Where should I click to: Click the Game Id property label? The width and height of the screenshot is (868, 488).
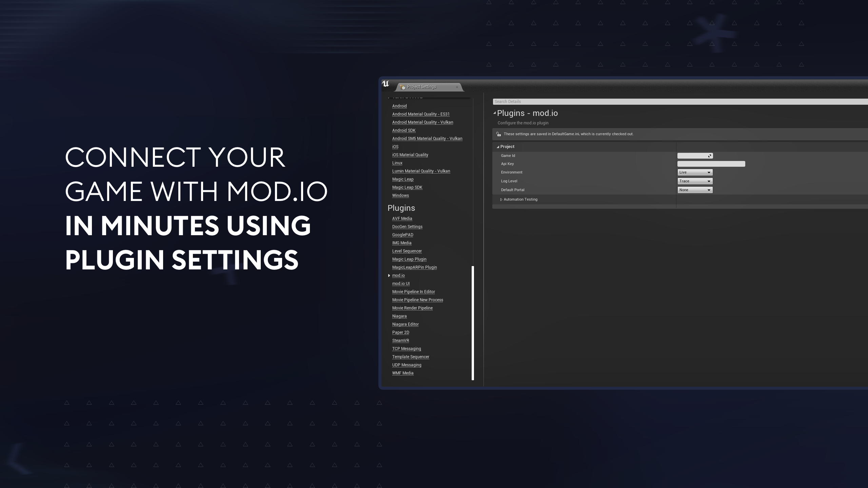[x=508, y=156]
